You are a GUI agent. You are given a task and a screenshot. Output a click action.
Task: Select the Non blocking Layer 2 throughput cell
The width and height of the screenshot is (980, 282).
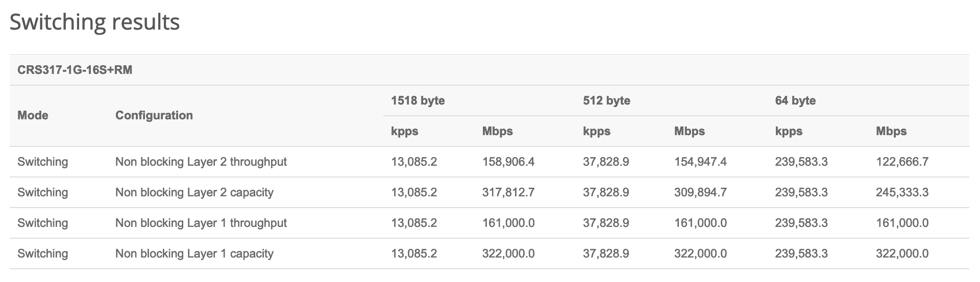click(201, 162)
